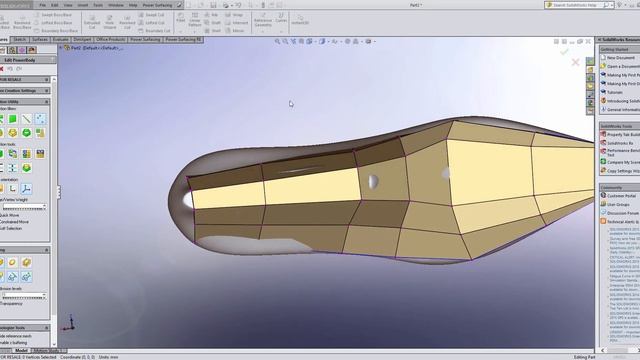Open the Fillet dropdown arrow

click(x=180, y=31)
